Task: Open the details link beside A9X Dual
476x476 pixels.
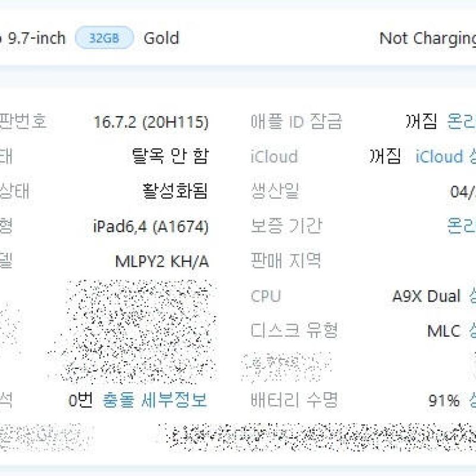Action: (x=472, y=296)
